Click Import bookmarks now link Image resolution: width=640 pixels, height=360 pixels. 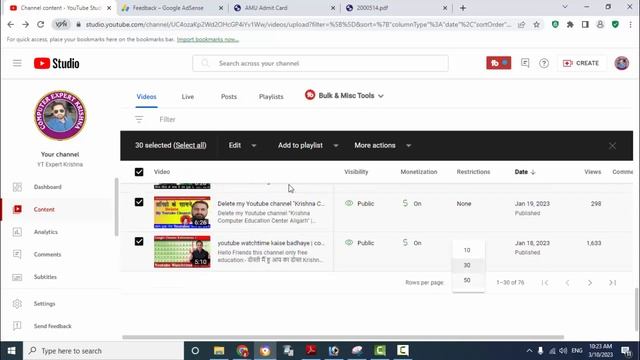pyautogui.click(x=208, y=39)
